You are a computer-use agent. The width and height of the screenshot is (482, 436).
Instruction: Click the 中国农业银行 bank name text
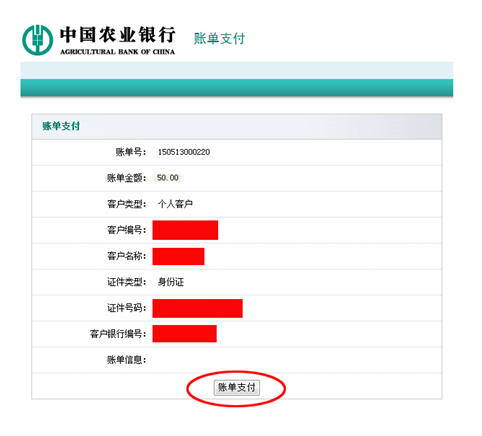[x=117, y=35]
